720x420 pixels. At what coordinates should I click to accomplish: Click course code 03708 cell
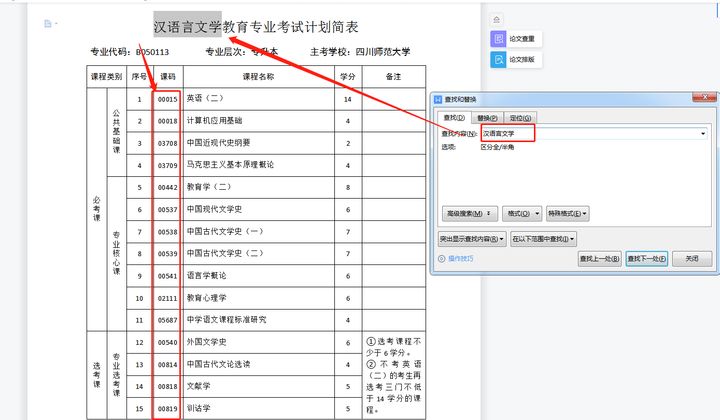[168, 143]
